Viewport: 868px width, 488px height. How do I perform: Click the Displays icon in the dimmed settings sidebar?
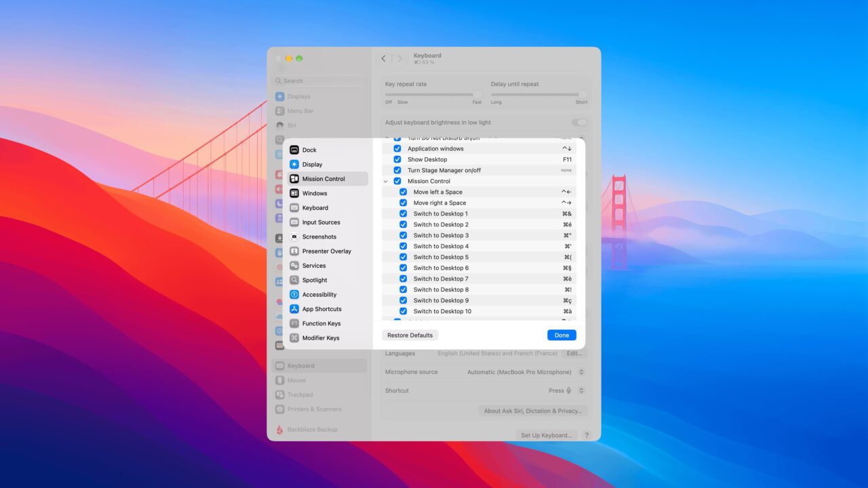coord(280,96)
